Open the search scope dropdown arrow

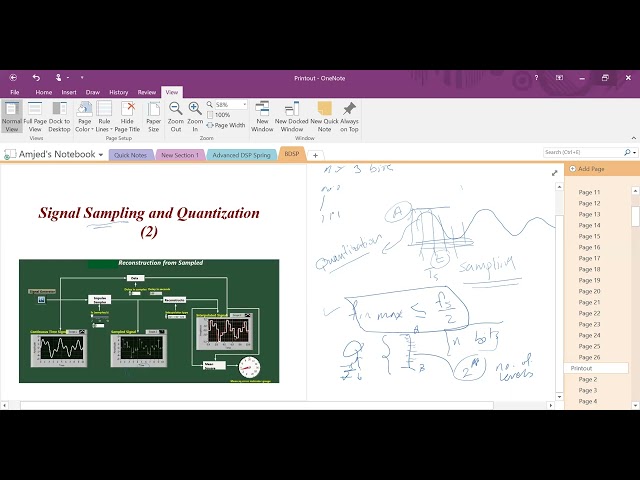(635, 152)
